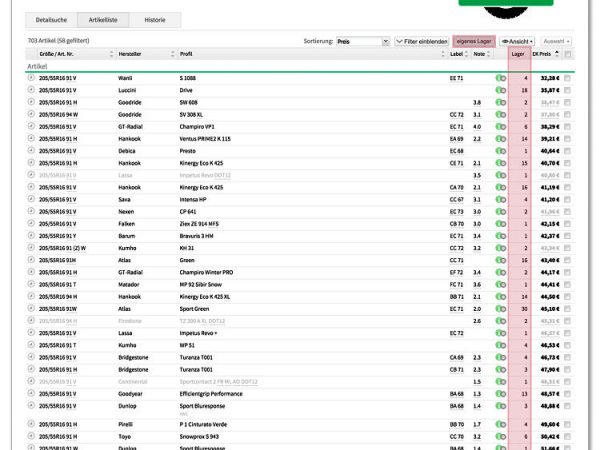Expand the Hankook Ventus PRIME2 K 115 row icon
The width and height of the screenshot is (600, 450).
coord(31,139)
